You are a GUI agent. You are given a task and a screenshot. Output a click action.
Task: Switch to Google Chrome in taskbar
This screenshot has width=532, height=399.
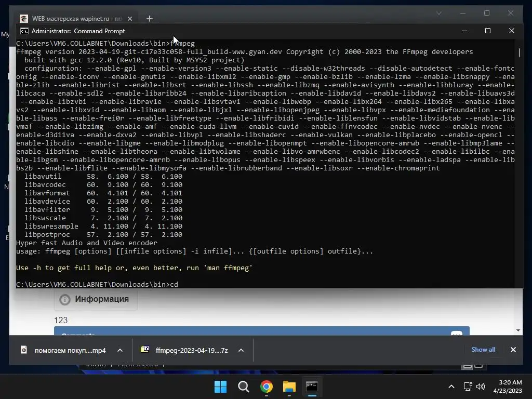(x=267, y=387)
